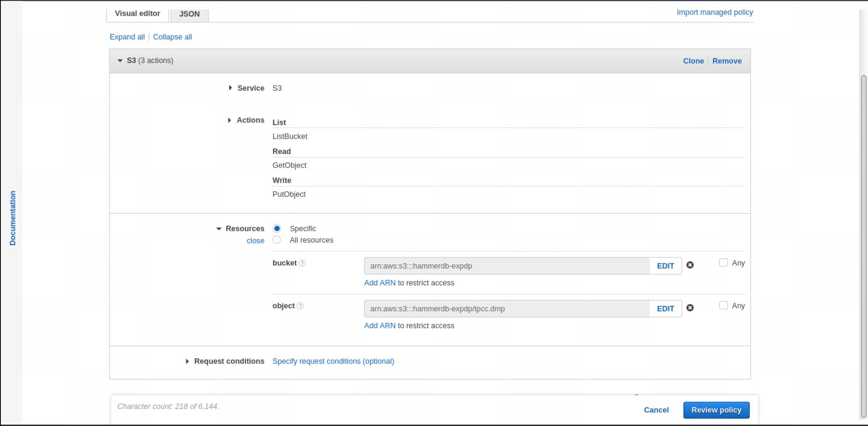The image size is (868, 426).
Task: Click the object ARN input field
Action: 506,309
